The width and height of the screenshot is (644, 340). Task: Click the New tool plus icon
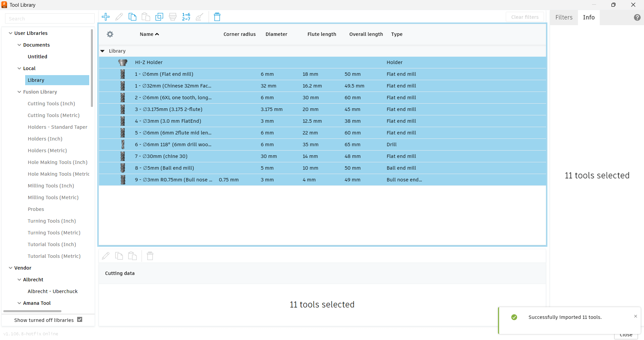106,17
